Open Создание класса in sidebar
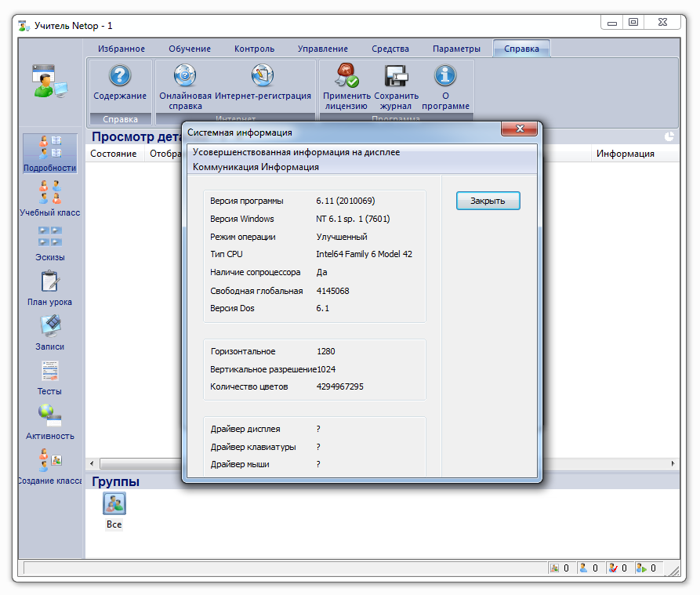 [x=49, y=467]
